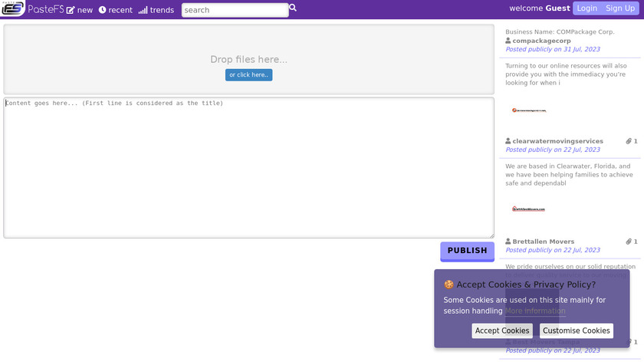Click the PUBLISH button
This screenshot has height=362, width=644.
[468, 251]
